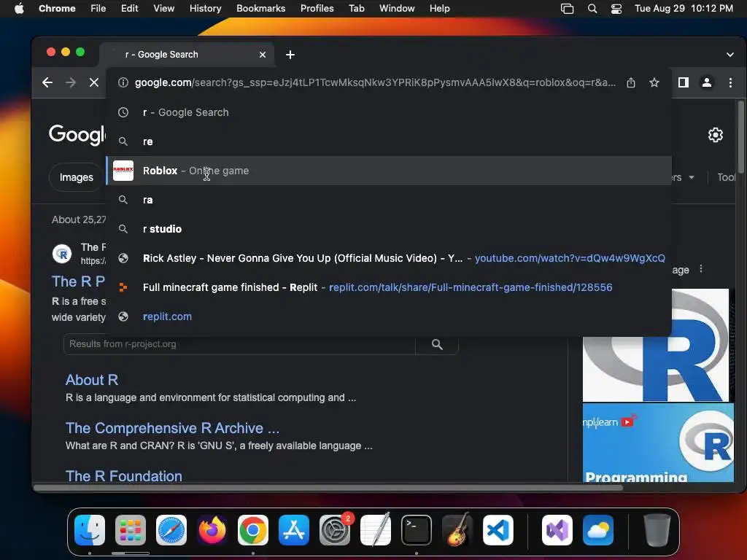Viewport: 747px width, 560px height.
Task: Click the three-dot options beside the knowledge panel
Action: [701, 269]
